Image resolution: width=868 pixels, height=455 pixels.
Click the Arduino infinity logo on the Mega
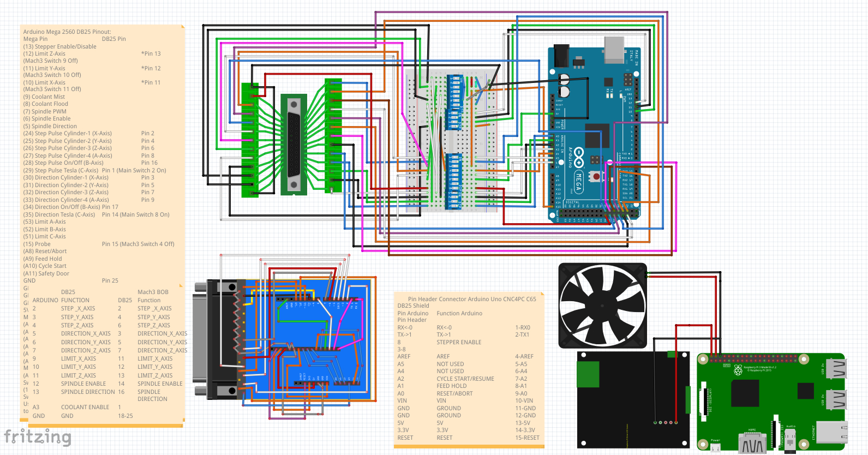[579, 157]
